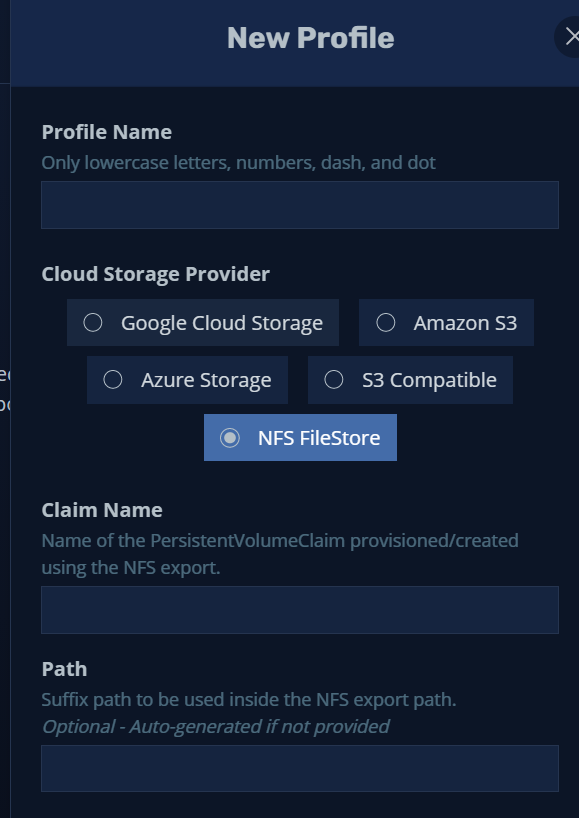The width and height of the screenshot is (579, 818).
Task: Pick the Azure Storage label text
Action: [x=206, y=380]
